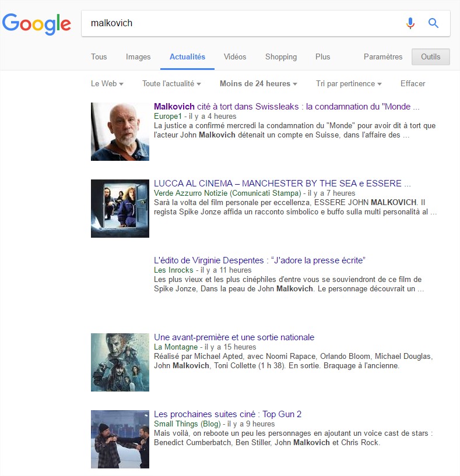This screenshot has width=460, height=476.
Task: Click Verde Azzurro Notizie source name
Action: point(227,193)
